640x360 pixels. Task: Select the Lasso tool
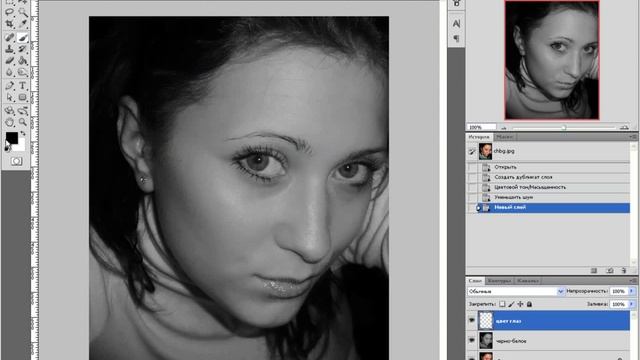(x=9, y=13)
